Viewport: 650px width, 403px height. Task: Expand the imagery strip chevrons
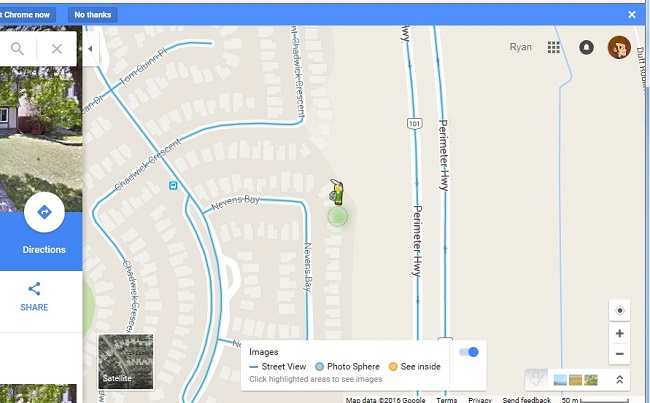tap(620, 379)
